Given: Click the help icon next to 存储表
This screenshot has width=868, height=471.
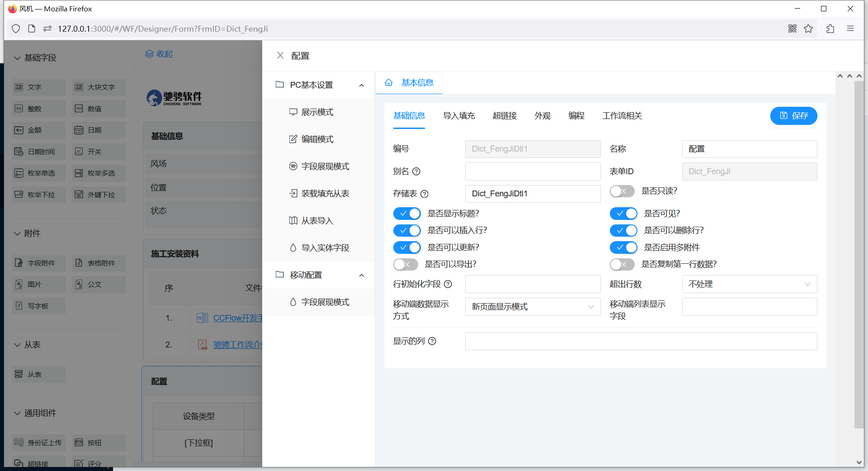Looking at the screenshot, I should point(424,194).
